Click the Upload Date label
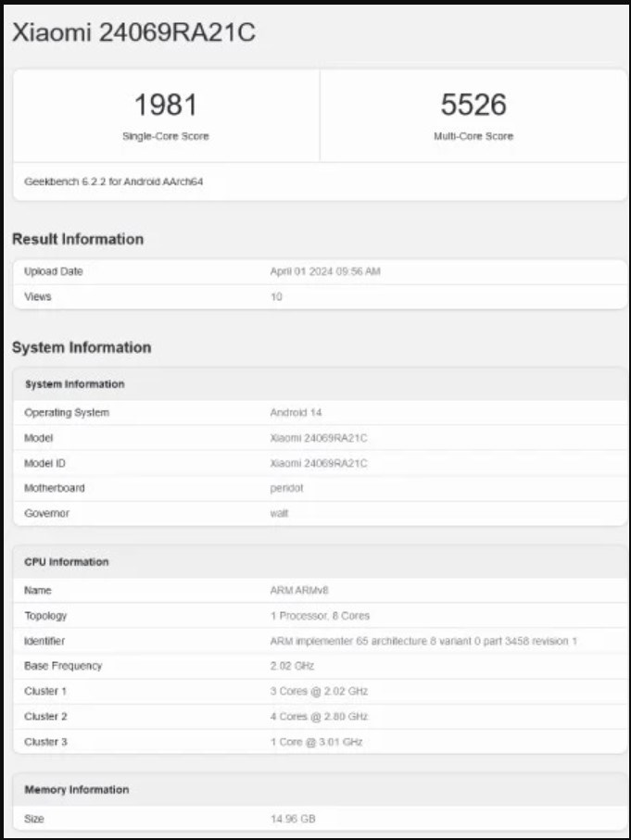The width and height of the screenshot is (631, 840). (x=54, y=271)
